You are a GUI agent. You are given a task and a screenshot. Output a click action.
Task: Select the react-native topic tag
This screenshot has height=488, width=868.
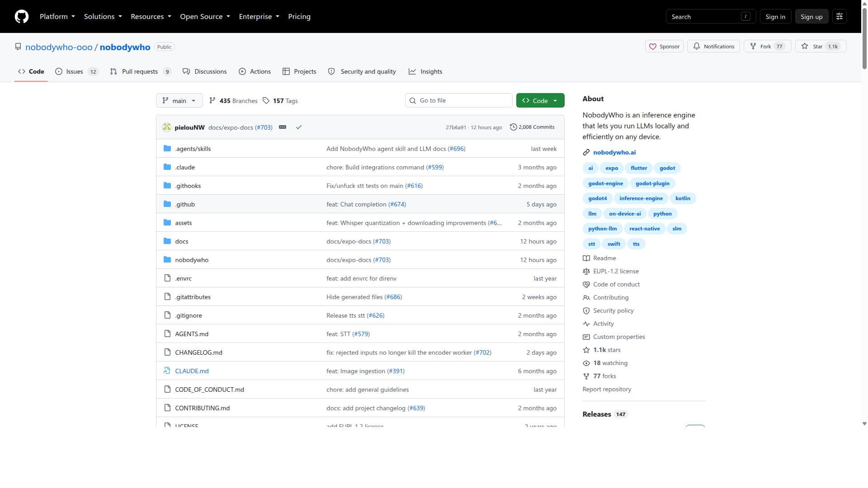(645, 229)
